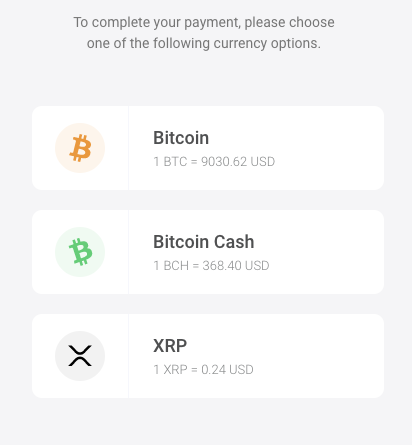Image resolution: width=412 pixels, height=445 pixels.
Task: Click the "Bitcoin Cash" currency title
Action: click(x=204, y=242)
